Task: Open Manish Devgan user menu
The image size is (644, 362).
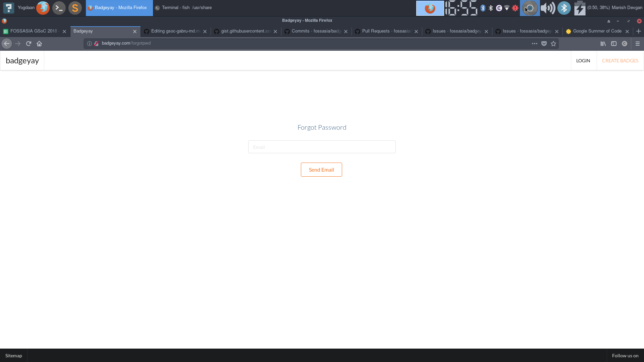Action: pos(627,8)
